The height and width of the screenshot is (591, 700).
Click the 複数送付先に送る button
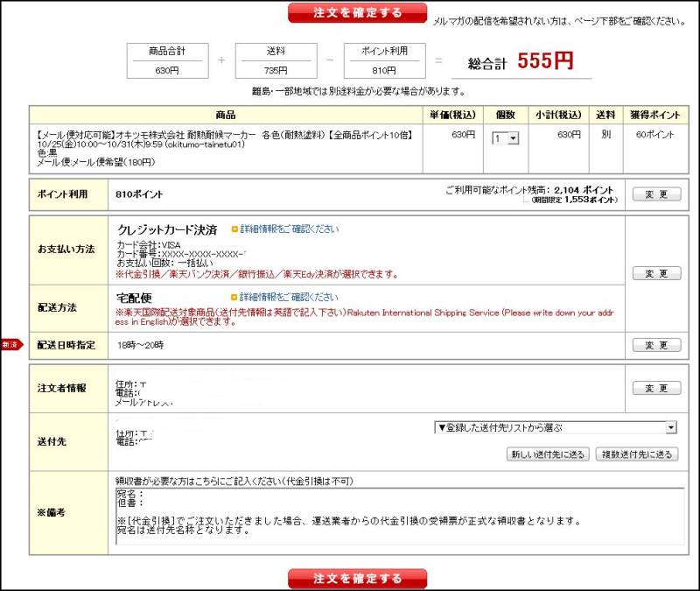(x=637, y=454)
